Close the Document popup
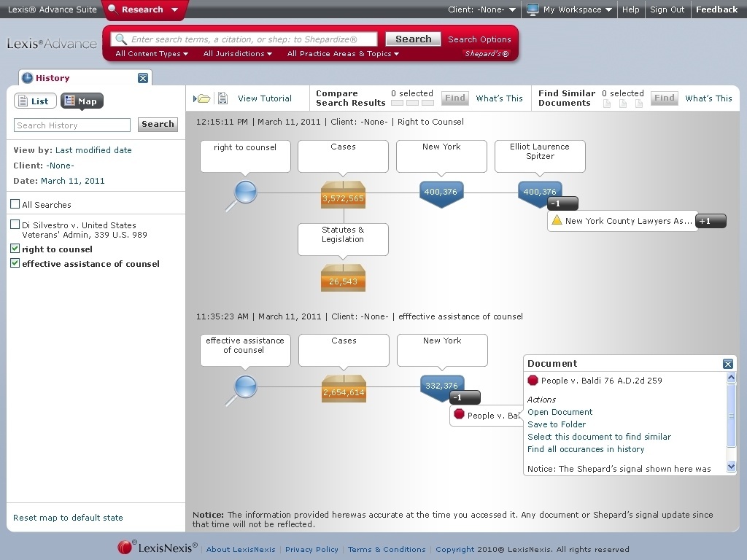This screenshot has height=560, width=747. [727, 364]
